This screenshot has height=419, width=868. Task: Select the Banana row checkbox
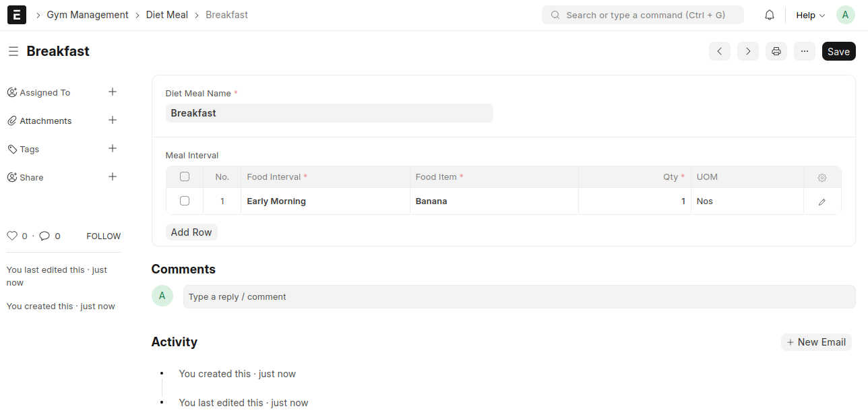click(184, 201)
